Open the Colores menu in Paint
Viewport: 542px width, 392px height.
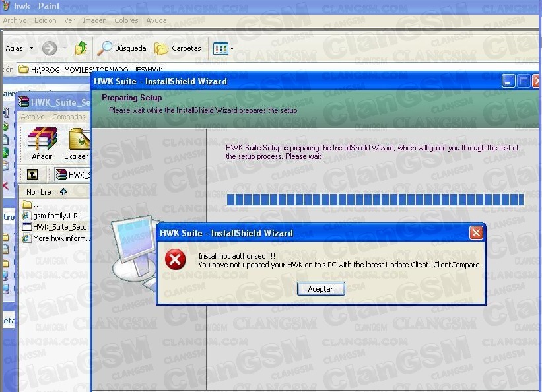(x=126, y=20)
